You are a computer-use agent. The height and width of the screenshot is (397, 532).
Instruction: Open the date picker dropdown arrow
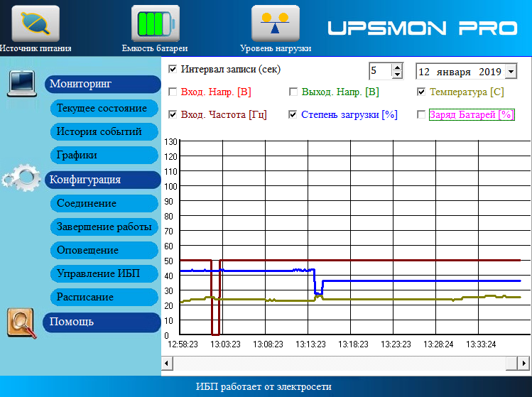(511, 72)
